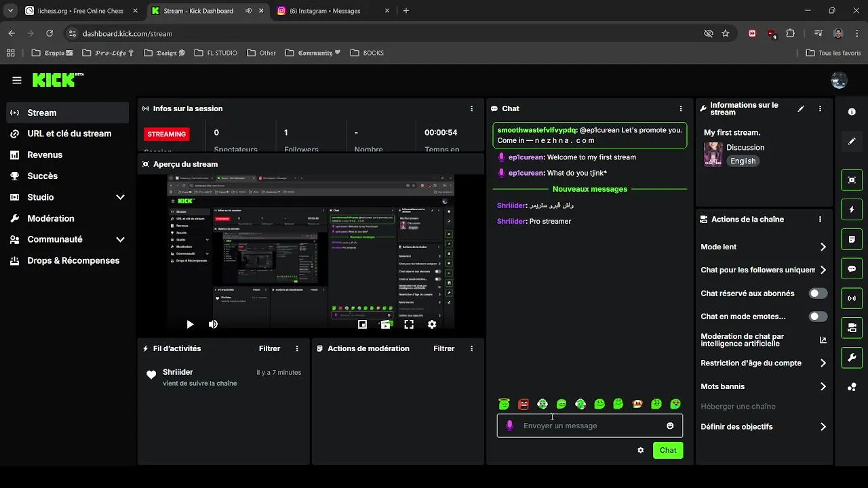Screen dimensions: 868x488
Task: Click the Nouveaux messages divider label
Action: pos(590,189)
